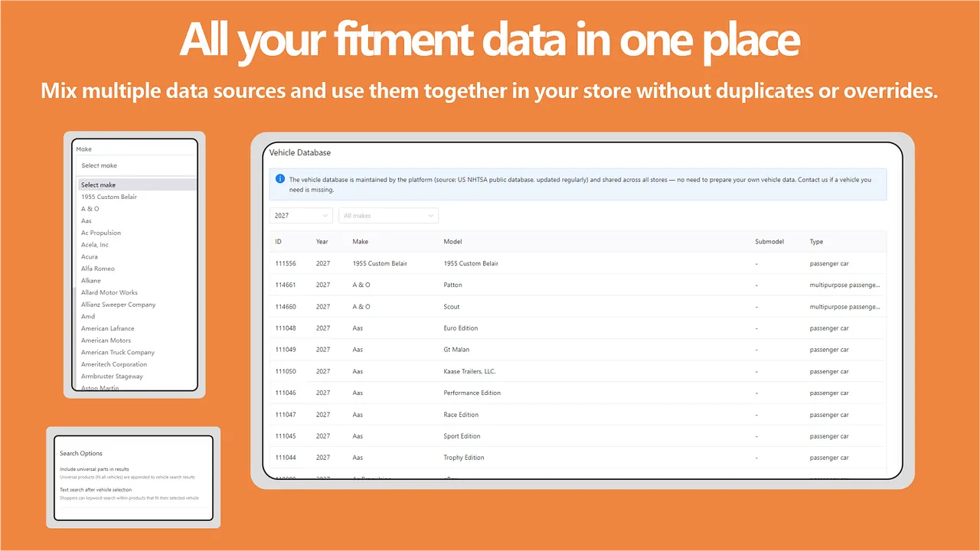The image size is (980, 551).
Task: Click the Kaase Trailers, LLC. model cell
Action: (469, 371)
